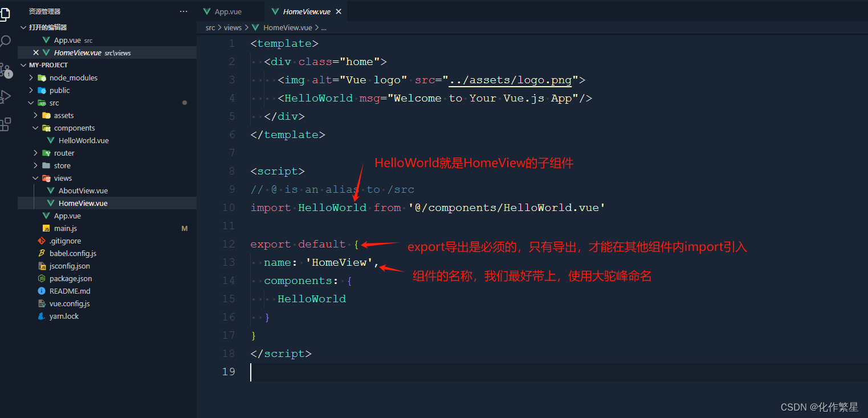
Task: Expand the store folder
Action: pos(36,165)
